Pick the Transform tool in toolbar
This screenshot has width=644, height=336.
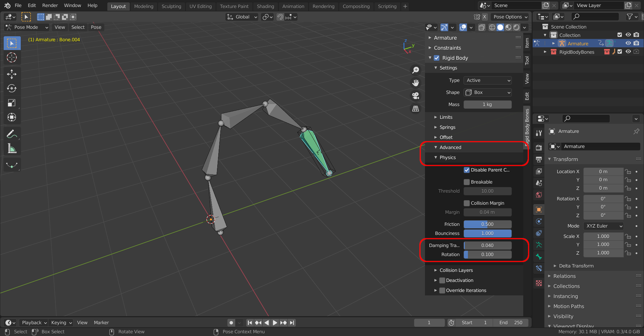pos(12,117)
